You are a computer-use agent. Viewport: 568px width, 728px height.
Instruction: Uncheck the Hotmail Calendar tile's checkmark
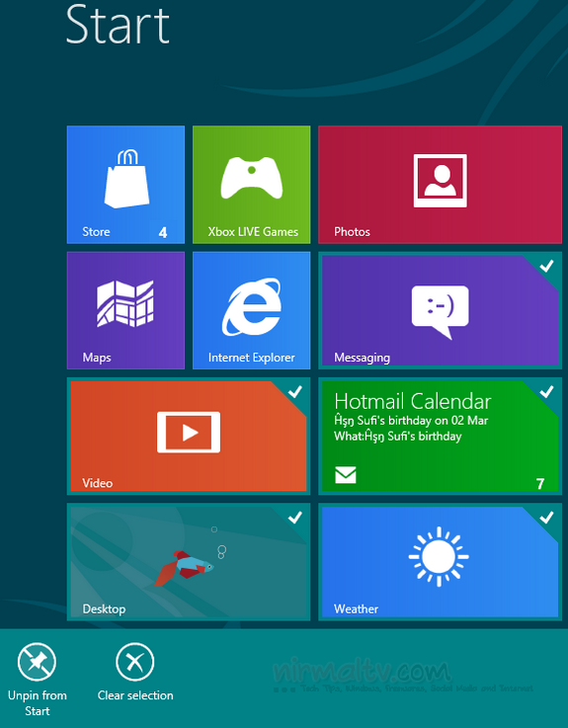coord(546,392)
